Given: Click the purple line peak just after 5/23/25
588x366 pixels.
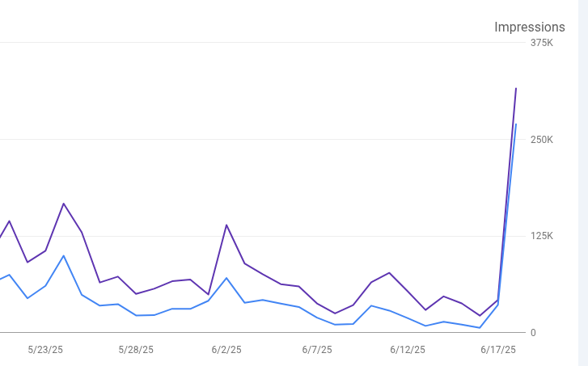Looking at the screenshot, I should click(x=64, y=204).
